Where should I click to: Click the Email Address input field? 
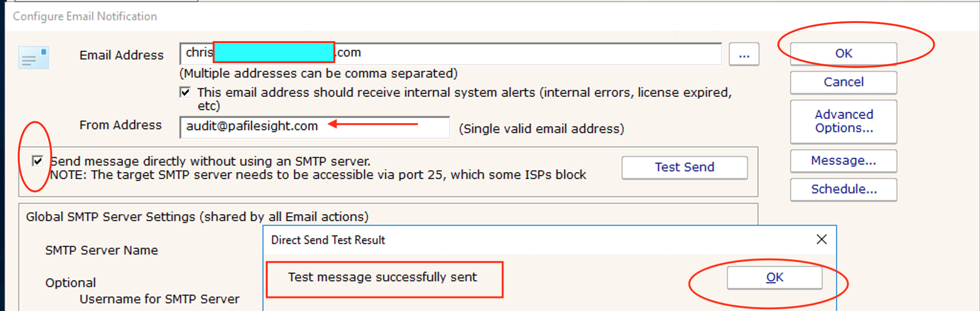click(x=527, y=53)
